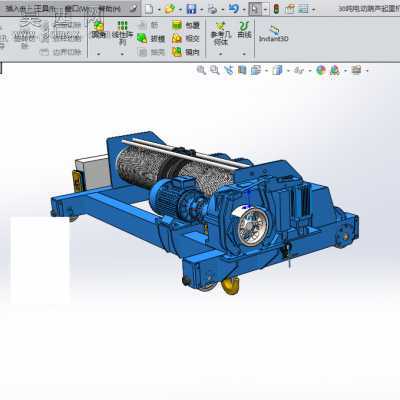Choose the 拔模 Draft feature

tap(151, 39)
